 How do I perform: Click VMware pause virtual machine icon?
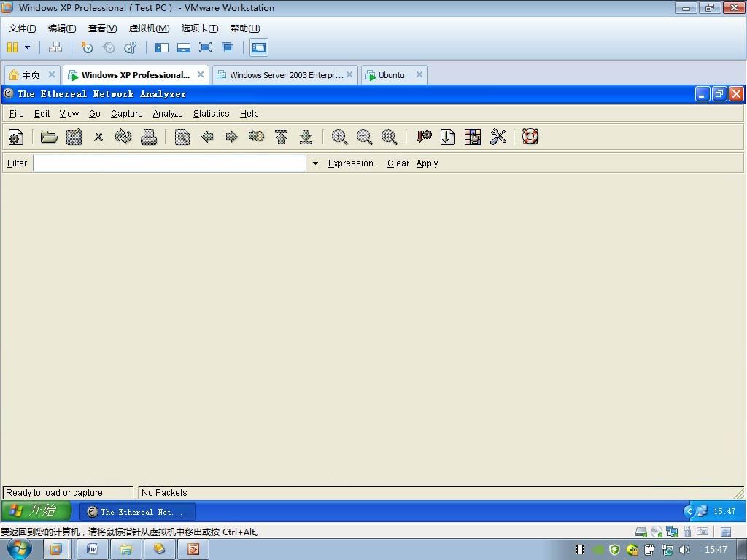[12, 47]
